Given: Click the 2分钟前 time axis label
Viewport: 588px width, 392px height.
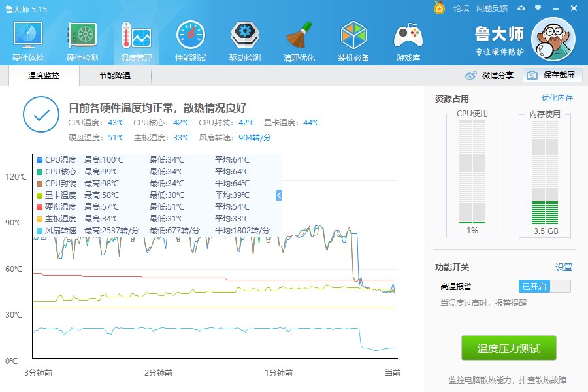Looking at the screenshot, I should pos(158,373).
